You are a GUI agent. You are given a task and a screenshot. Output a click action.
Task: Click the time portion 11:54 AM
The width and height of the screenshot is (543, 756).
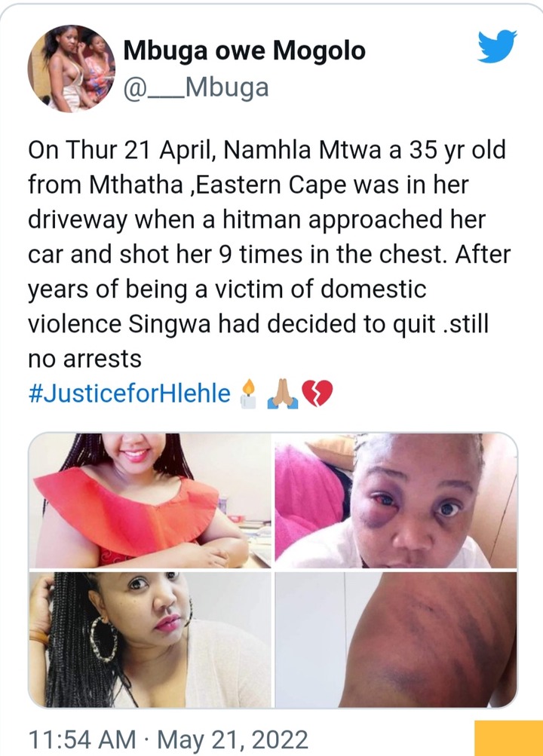pyautogui.click(x=82, y=739)
